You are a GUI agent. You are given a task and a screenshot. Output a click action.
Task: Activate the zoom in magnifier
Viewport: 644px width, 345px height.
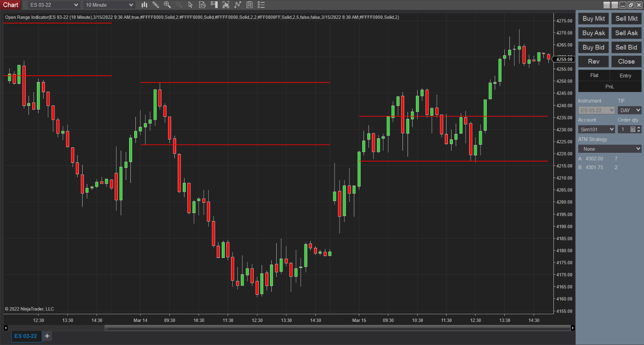pyautogui.click(x=167, y=5)
